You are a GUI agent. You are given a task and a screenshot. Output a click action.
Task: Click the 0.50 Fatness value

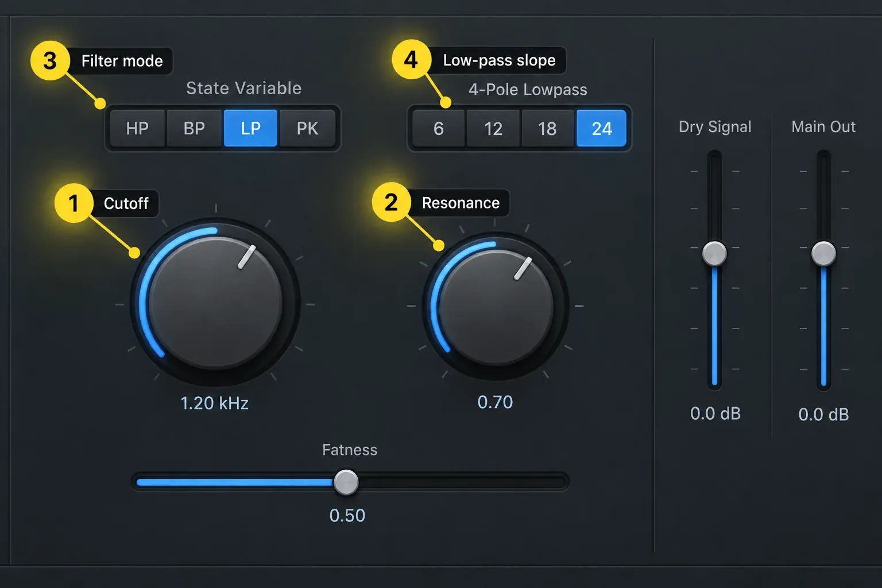[347, 515]
